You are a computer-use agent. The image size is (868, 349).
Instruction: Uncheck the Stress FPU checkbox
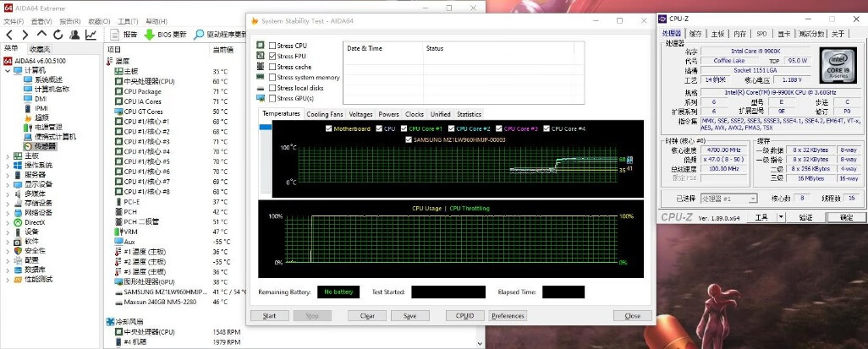point(272,56)
